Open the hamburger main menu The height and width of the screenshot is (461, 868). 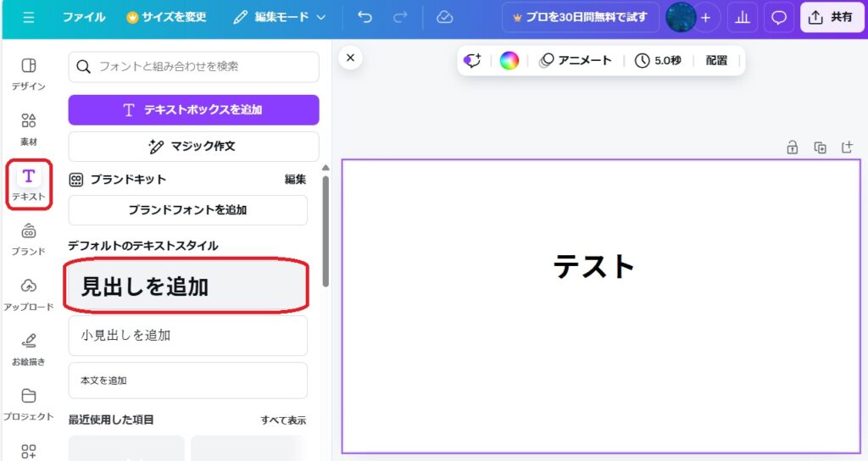[28, 18]
